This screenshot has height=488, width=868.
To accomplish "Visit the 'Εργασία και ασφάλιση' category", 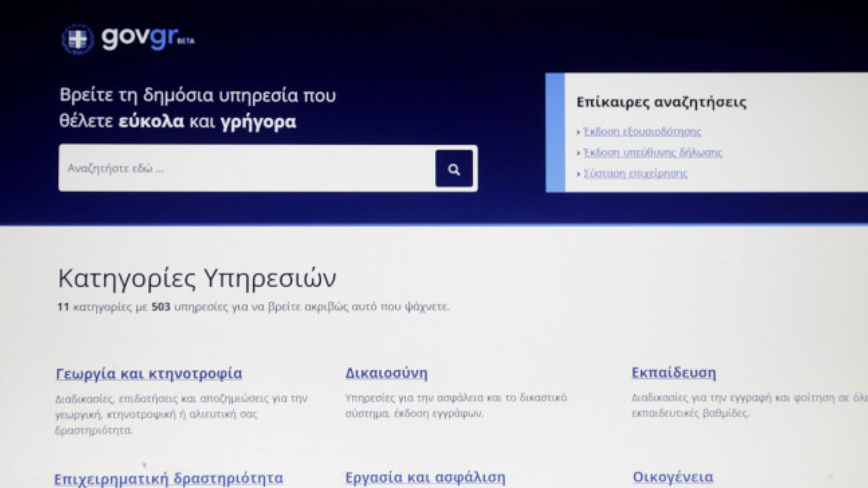I will click(425, 477).
